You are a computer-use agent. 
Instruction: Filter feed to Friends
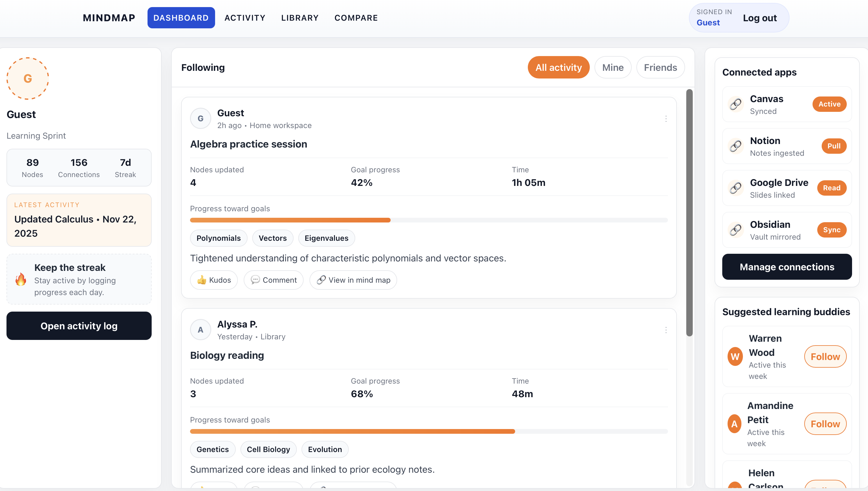point(660,68)
